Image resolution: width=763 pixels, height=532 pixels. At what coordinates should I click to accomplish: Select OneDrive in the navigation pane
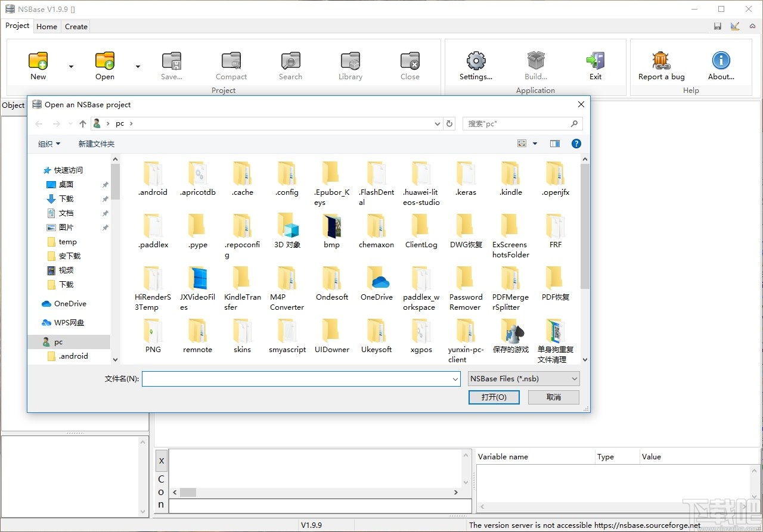click(x=70, y=304)
